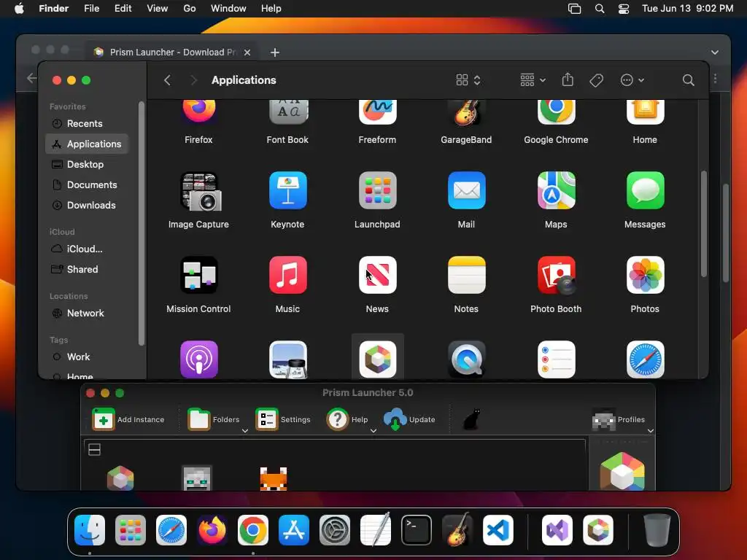Click the Finder Share toolbar button

click(568, 79)
